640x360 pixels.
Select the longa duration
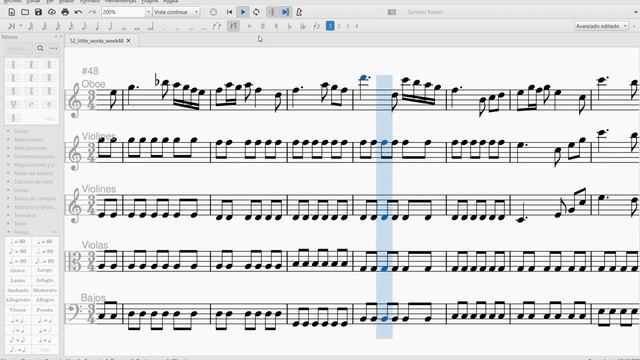pos(151,27)
